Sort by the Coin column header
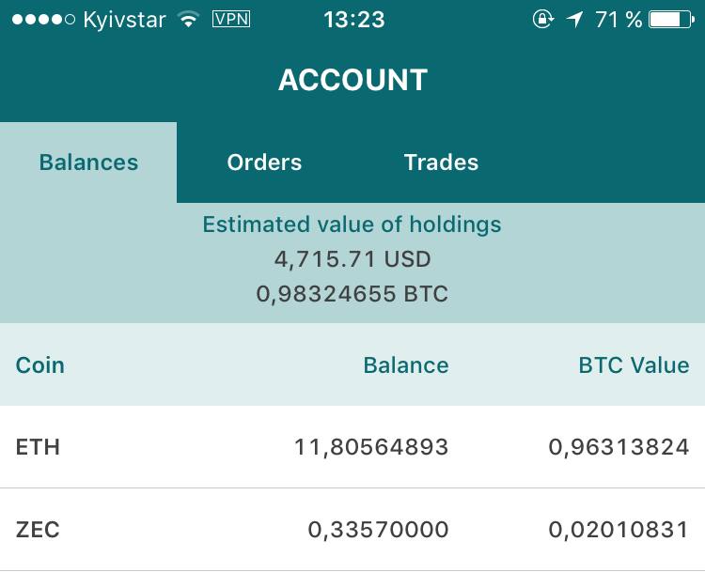Image resolution: width=705 pixels, height=588 pixels. tap(40, 365)
